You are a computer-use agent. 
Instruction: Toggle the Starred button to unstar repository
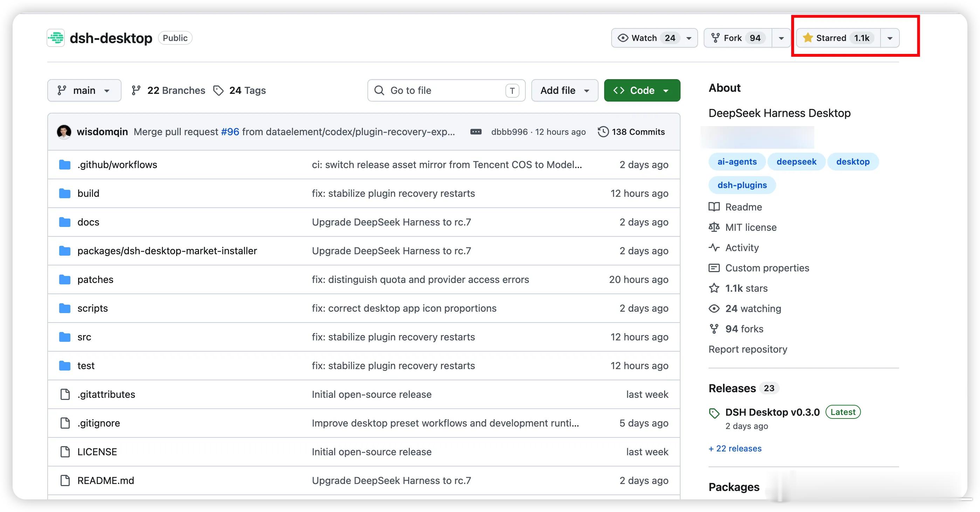pos(838,38)
